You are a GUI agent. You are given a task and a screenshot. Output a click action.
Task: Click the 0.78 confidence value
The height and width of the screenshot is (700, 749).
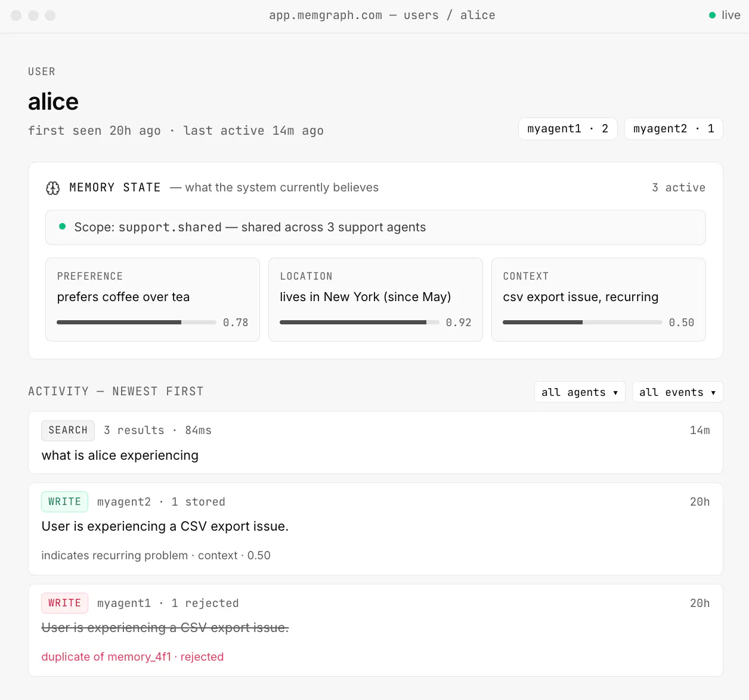coord(236,323)
